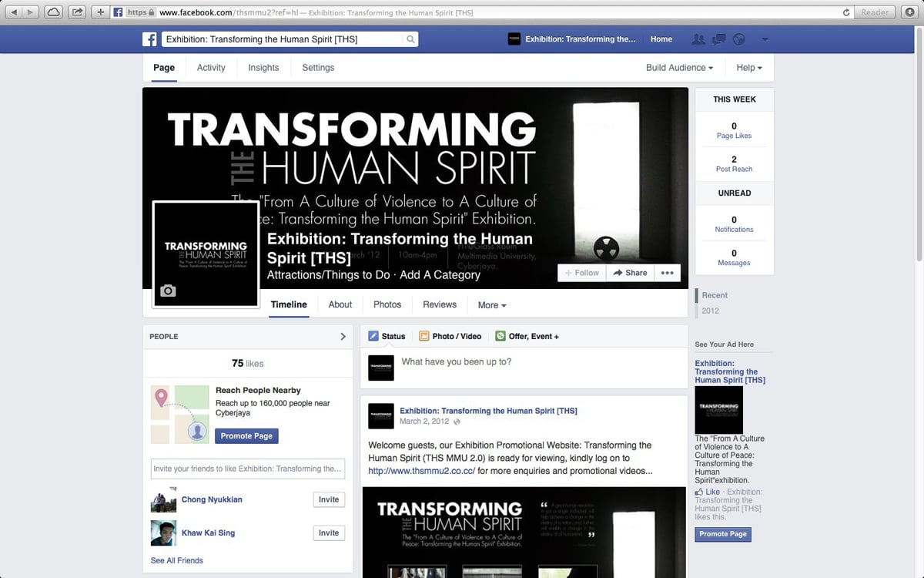Open the About tab
Viewport: 924px width, 578px height.
(340, 304)
